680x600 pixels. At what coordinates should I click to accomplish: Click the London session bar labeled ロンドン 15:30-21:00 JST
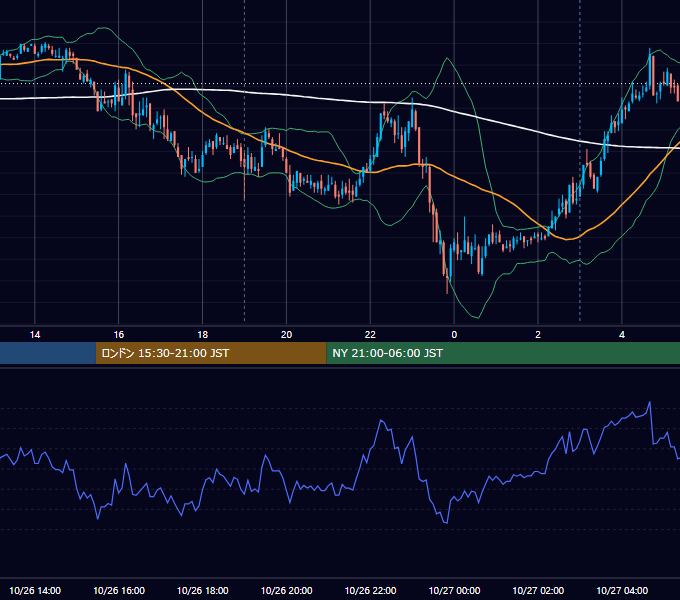[211, 353]
